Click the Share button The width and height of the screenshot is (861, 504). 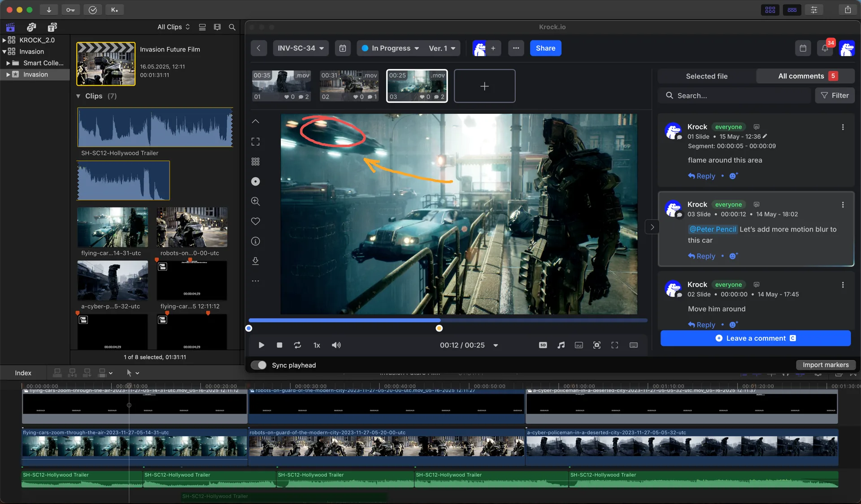[545, 48]
